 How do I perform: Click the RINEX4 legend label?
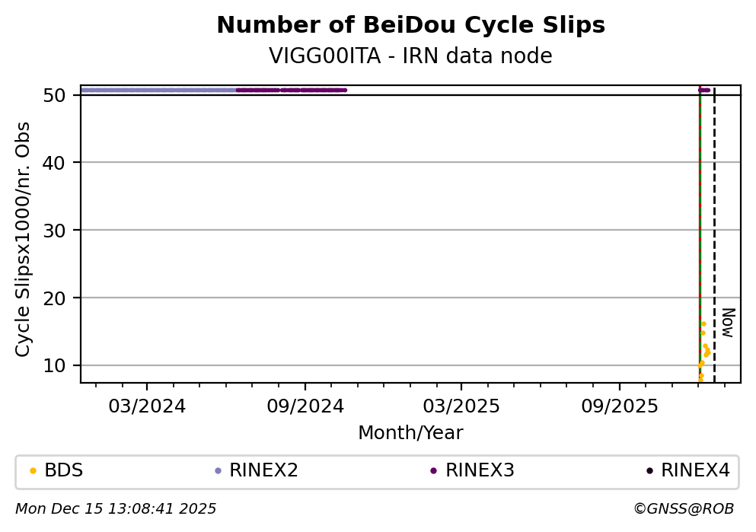pos(695,471)
